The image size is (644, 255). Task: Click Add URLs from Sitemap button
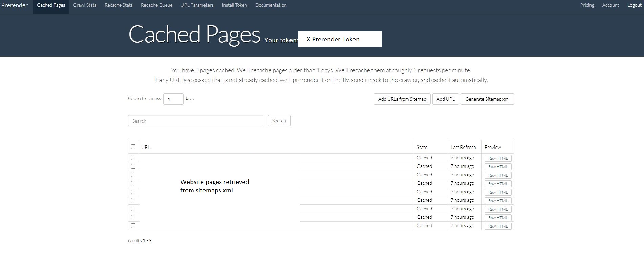click(x=402, y=99)
